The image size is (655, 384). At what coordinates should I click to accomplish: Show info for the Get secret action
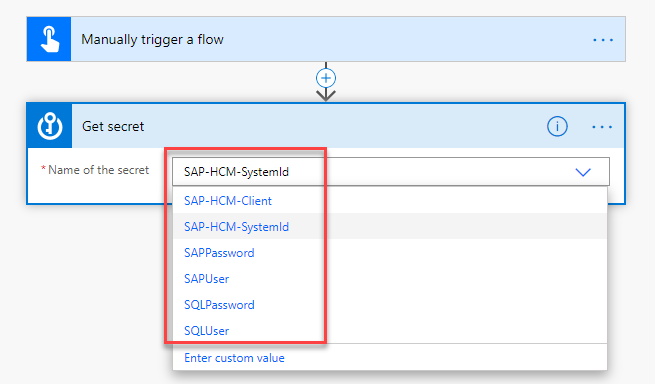click(557, 126)
